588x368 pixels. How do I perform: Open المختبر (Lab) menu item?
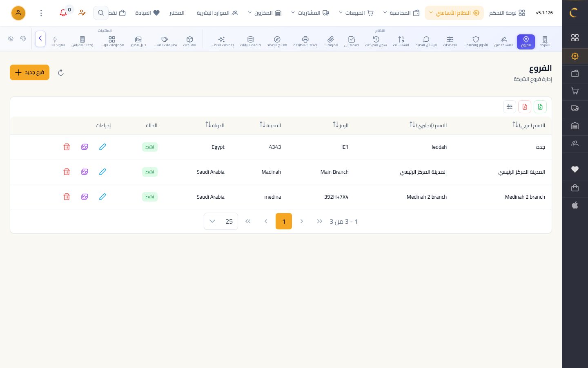tap(177, 13)
